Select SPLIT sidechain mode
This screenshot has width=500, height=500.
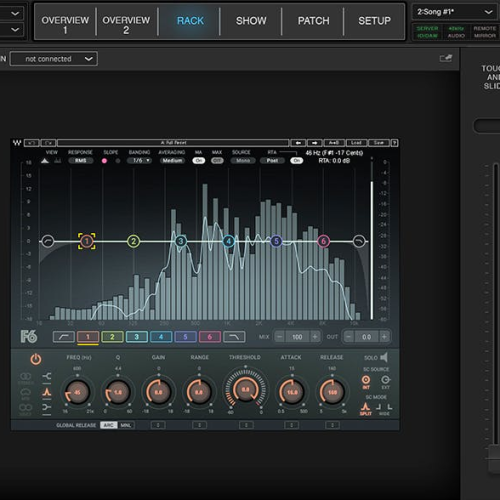tap(366, 409)
